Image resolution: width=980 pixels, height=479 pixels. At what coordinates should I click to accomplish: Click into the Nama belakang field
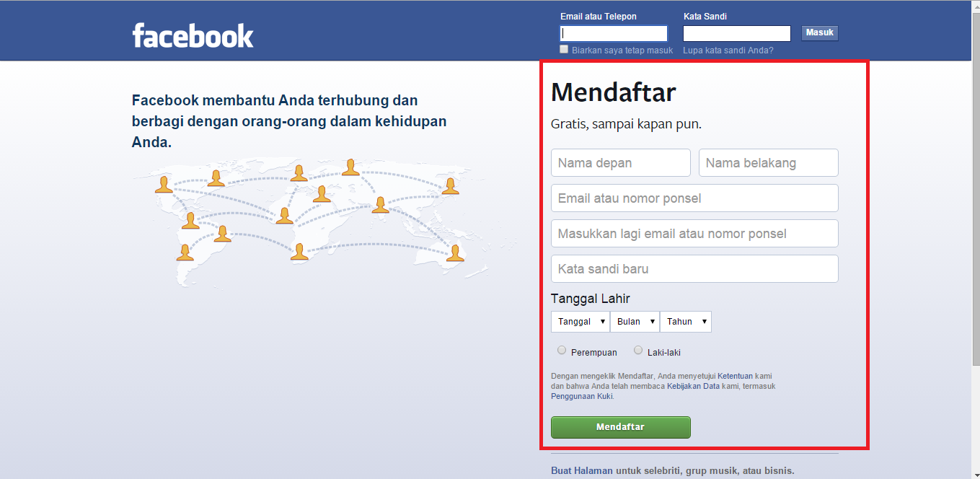coord(768,163)
